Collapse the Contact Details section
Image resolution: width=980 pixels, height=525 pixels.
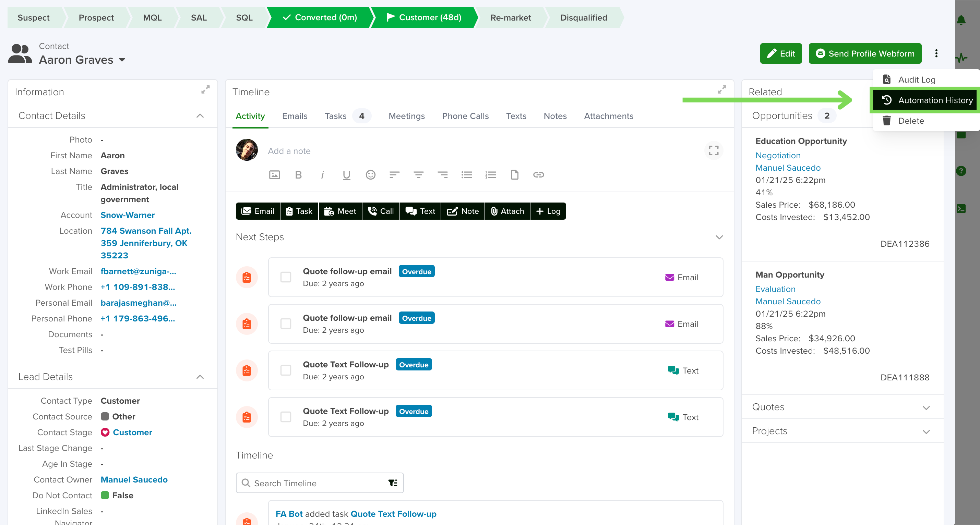200,115
